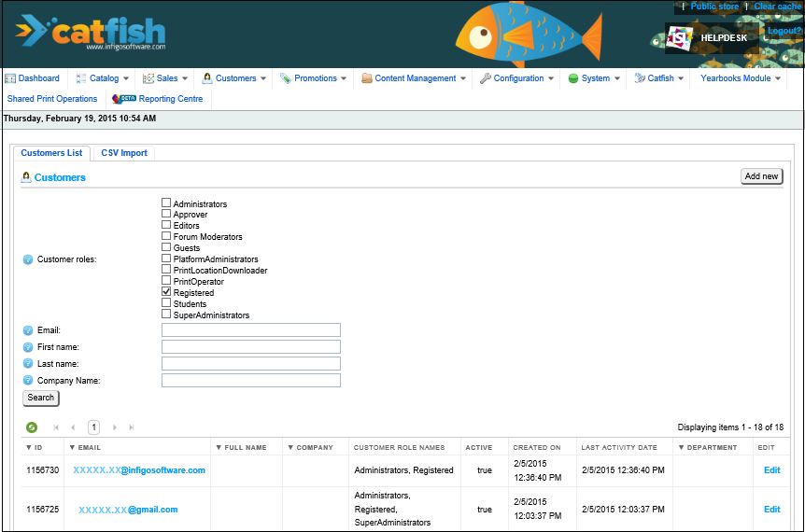Click inside the First name field
The width and height of the screenshot is (805, 532).
pos(250,347)
